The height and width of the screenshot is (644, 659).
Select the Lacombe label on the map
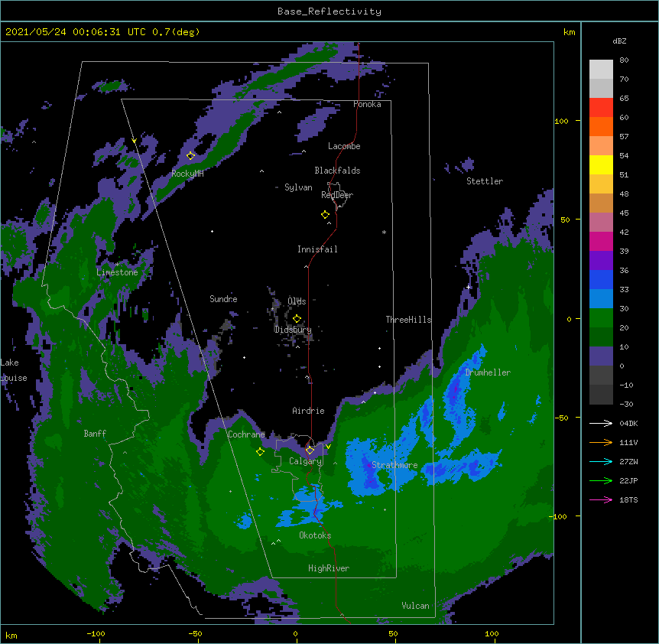pos(344,146)
